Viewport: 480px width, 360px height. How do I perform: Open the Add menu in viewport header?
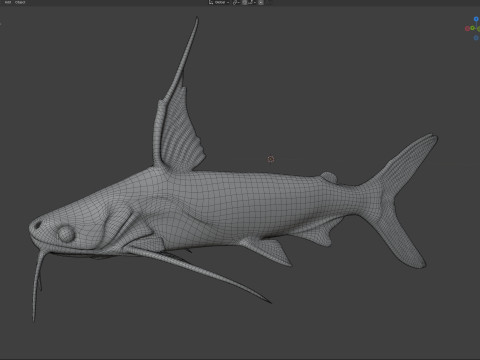(8, 2)
